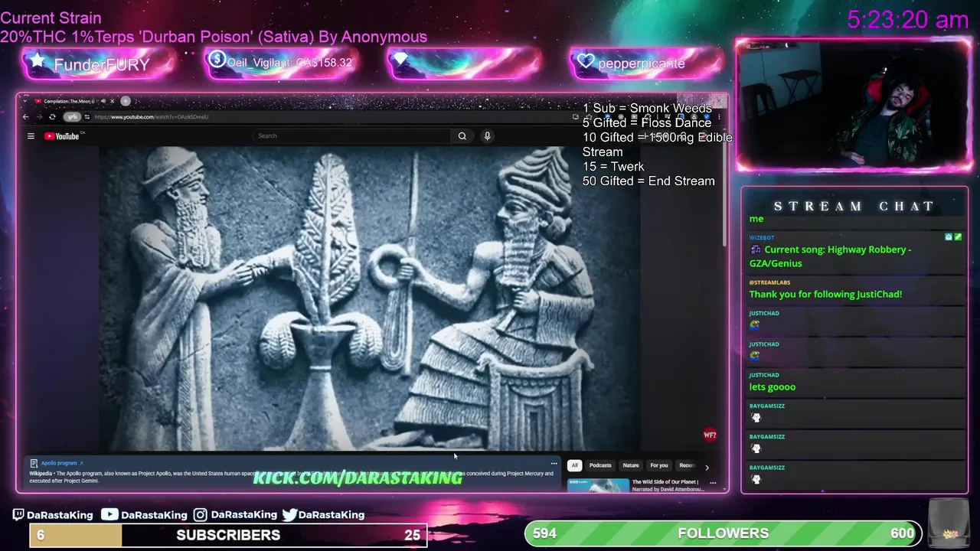Click the diamond icon banner
Image resolution: width=980 pixels, height=551 pixels.
(464, 63)
